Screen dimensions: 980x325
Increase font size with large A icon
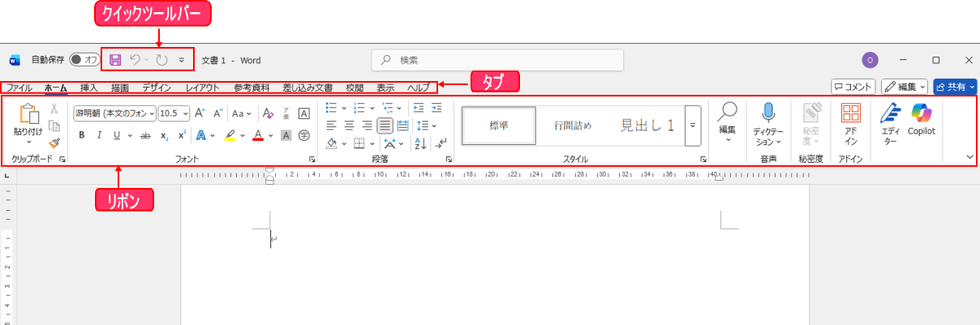click(200, 113)
